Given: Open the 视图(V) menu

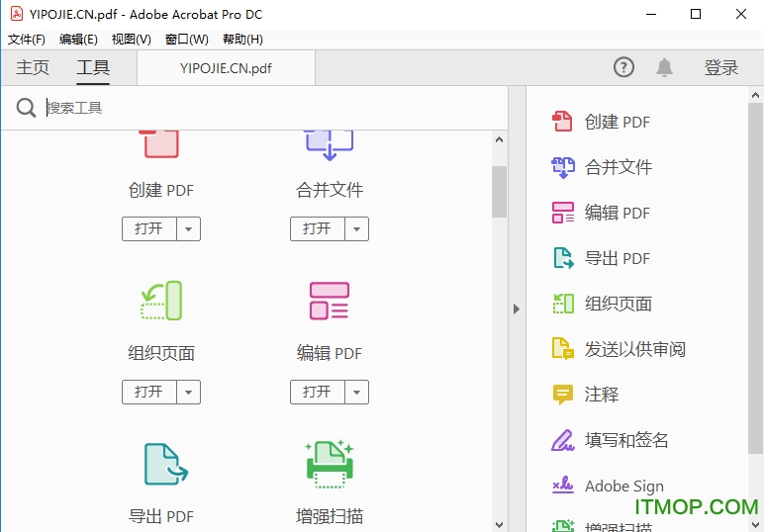Looking at the screenshot, I should point(131,40).
